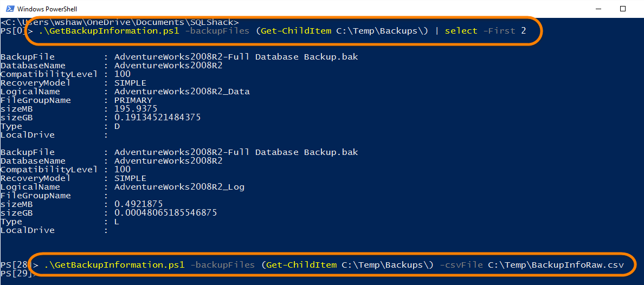Maximize the Windows PowerShell window
This screenshot has height=285, width=644.
pyautogui.click(x=623, y=9)
